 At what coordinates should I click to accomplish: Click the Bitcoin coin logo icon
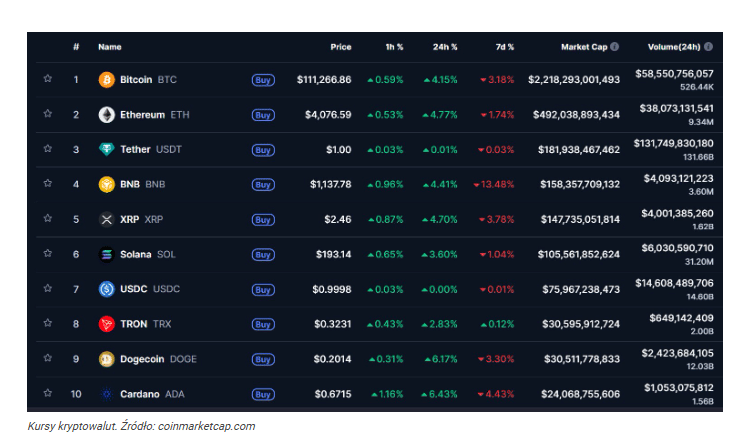(x=106, y=79)
